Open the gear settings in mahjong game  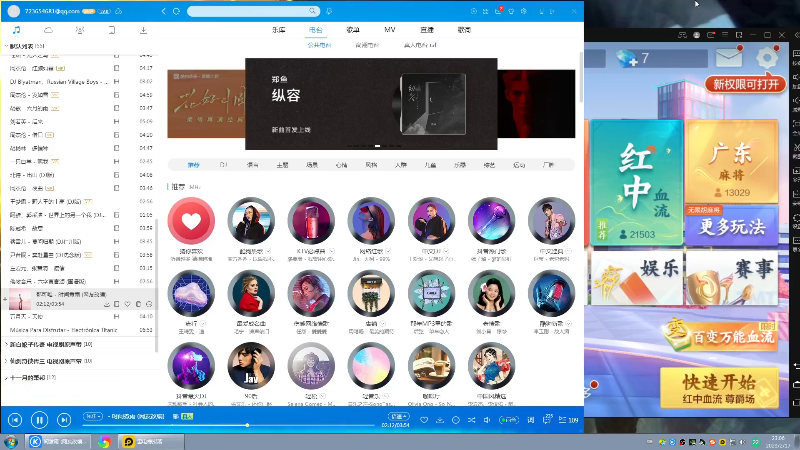click(767, 57)
